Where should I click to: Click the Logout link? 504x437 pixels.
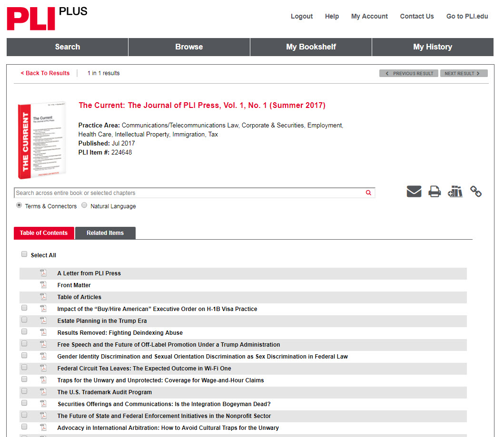tap(302, 16)
